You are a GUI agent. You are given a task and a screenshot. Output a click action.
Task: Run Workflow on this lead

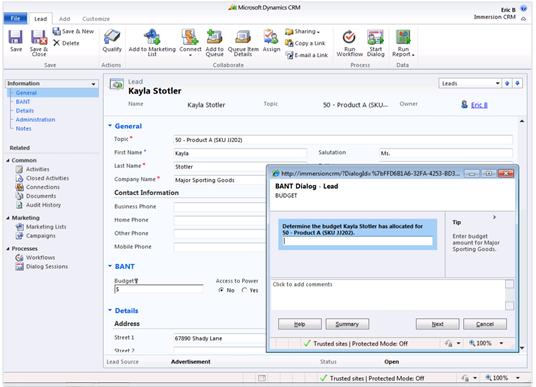click(x=349, y=43)
